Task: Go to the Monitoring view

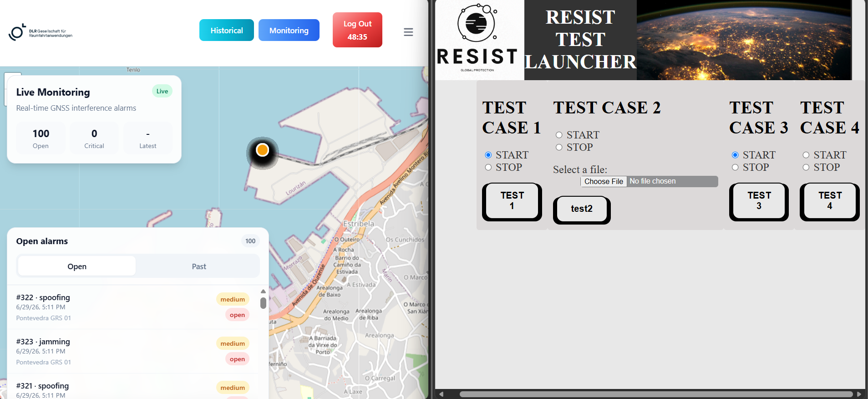Action: click(289, 30)
